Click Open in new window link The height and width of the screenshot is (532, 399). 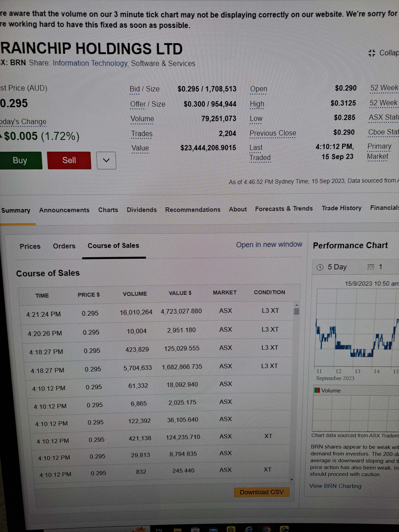pyautogui.click(x=269, y=245)
